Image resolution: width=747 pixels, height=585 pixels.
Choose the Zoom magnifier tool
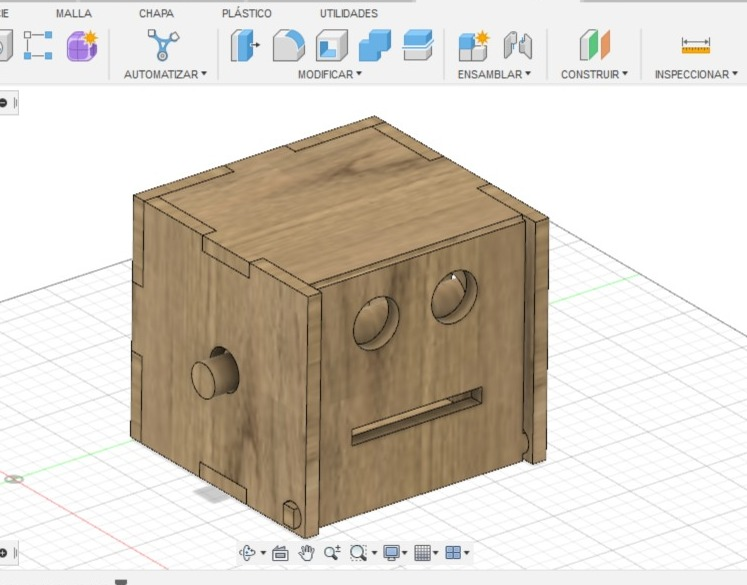(332, 553)
